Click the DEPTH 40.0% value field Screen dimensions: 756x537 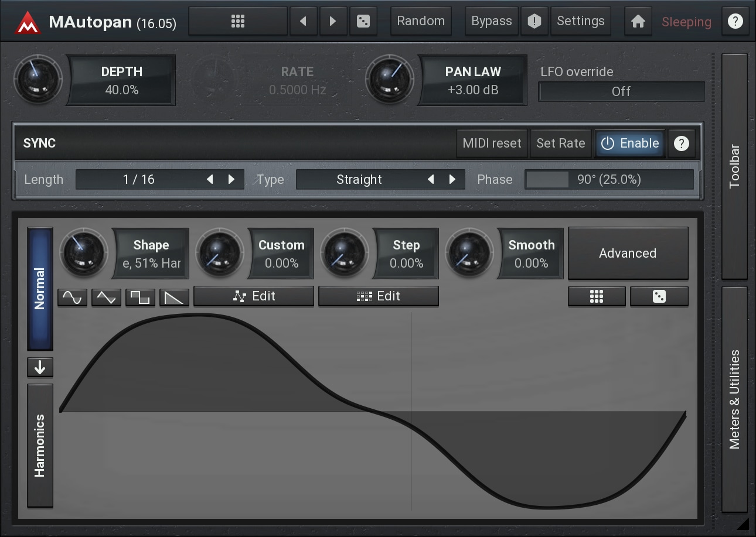pyautogui.click(x=122, y=81)
